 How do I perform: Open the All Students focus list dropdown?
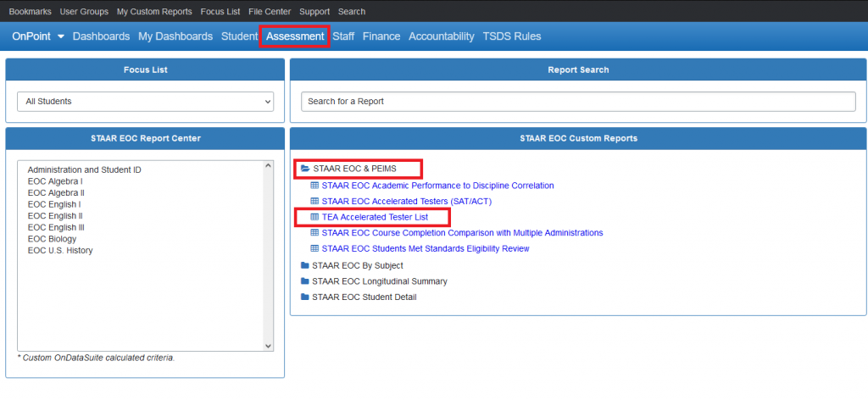(x=146, y=101)
